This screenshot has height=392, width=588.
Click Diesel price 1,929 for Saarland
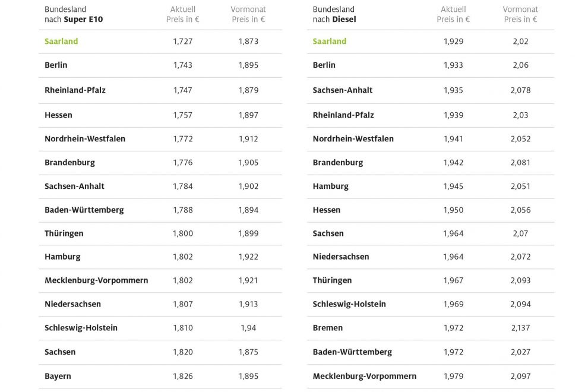click(453, 42)
